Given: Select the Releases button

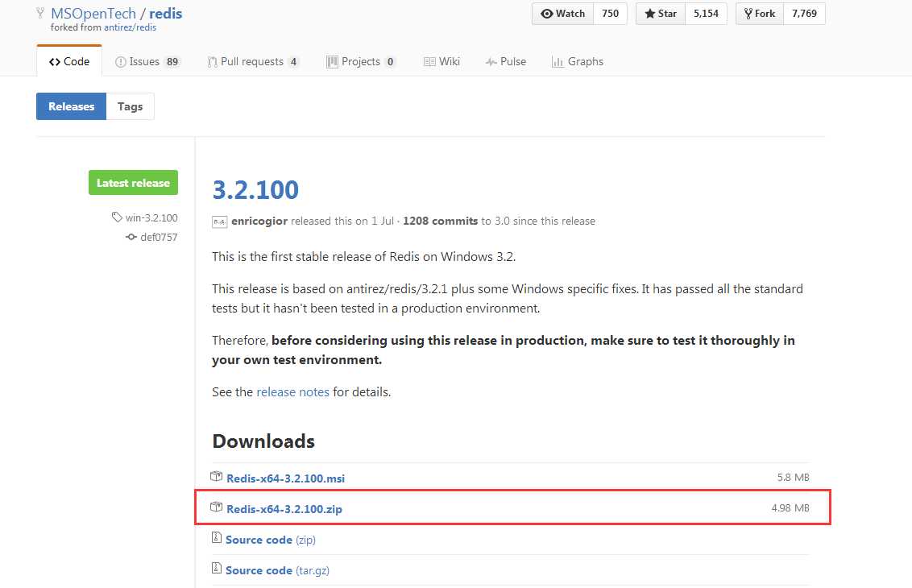Looking at the screenshot, I should pos(71,106).
